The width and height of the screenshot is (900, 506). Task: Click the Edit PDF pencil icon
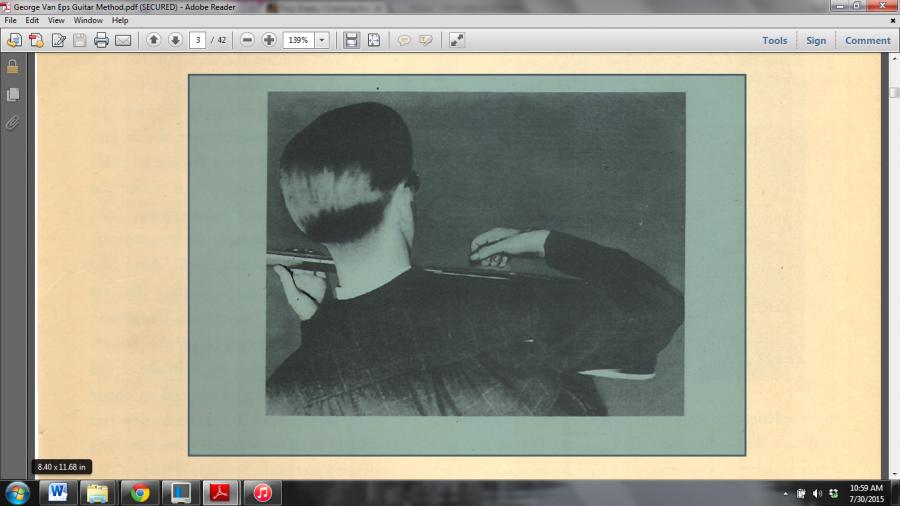tap(58, 40)
